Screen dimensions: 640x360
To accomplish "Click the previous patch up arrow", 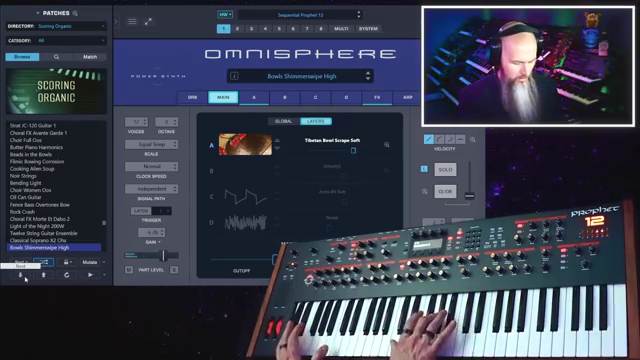I will (x=43, y=275).
